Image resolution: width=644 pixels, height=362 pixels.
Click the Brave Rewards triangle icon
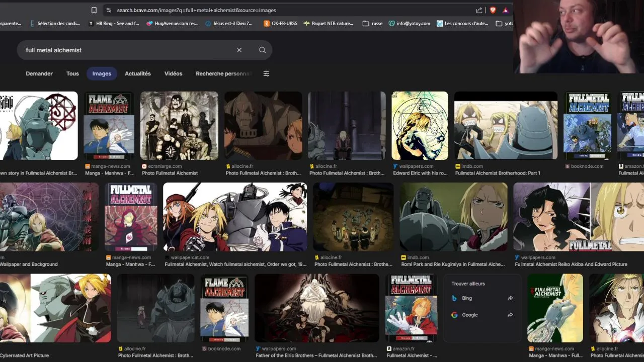(506, 10)
